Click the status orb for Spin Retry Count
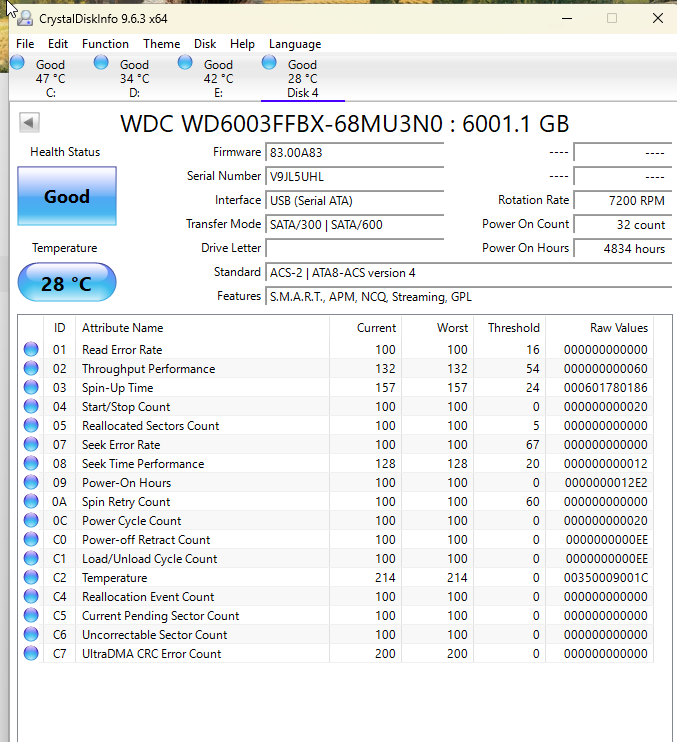 pyautogui.click(x=31, y=501)
